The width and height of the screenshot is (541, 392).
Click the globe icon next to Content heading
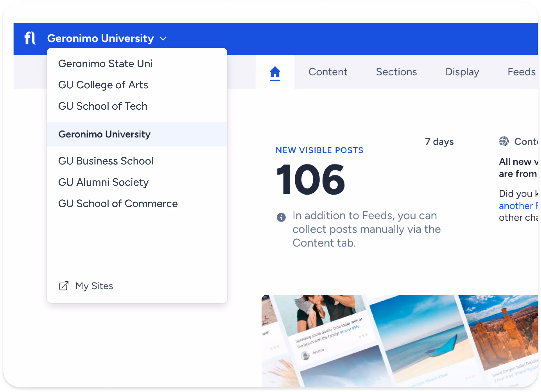[504, 141]
